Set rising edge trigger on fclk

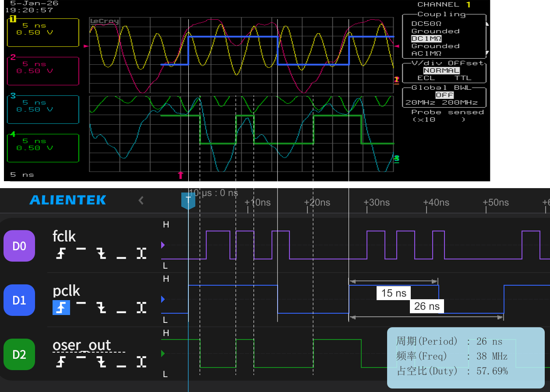[x=61, y=253]
